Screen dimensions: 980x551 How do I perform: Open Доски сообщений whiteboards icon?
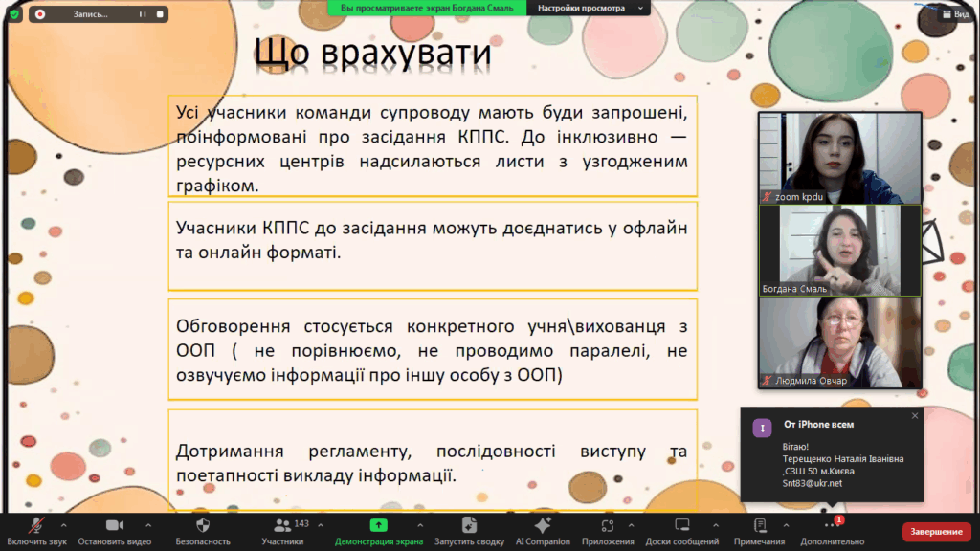(x=682, y=526)
